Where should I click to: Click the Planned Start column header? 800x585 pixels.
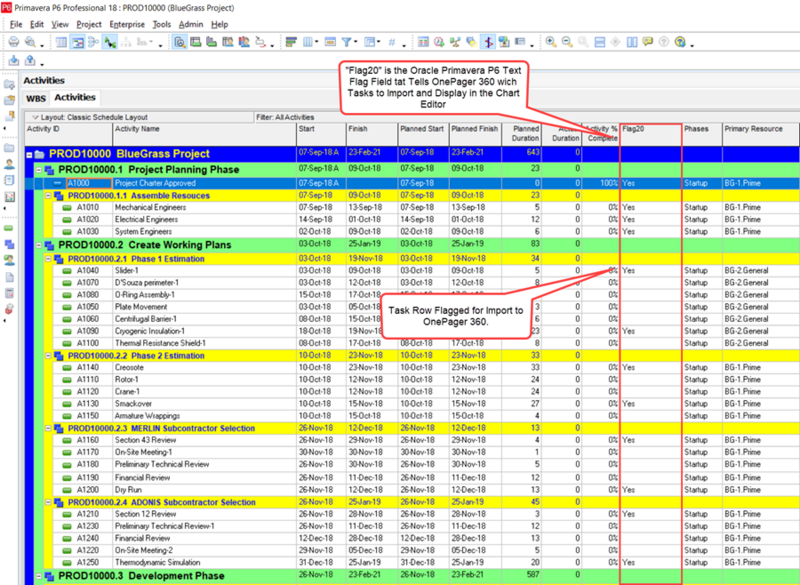(x=423, y=135)
